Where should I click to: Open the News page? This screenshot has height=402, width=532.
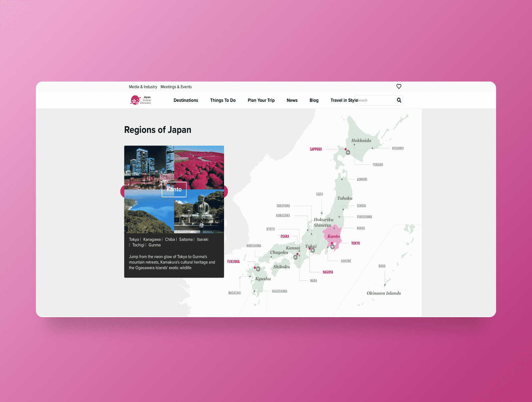(292, 100)
